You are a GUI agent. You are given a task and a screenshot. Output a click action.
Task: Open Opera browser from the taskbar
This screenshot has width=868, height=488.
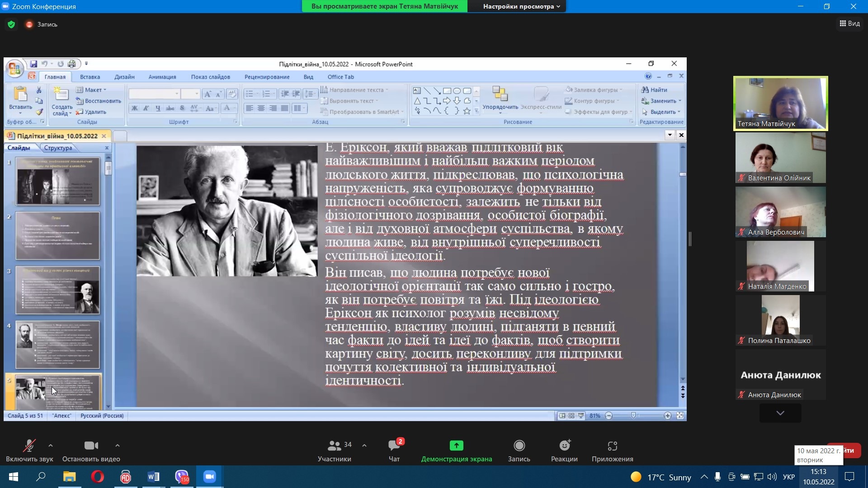point(97,477)
